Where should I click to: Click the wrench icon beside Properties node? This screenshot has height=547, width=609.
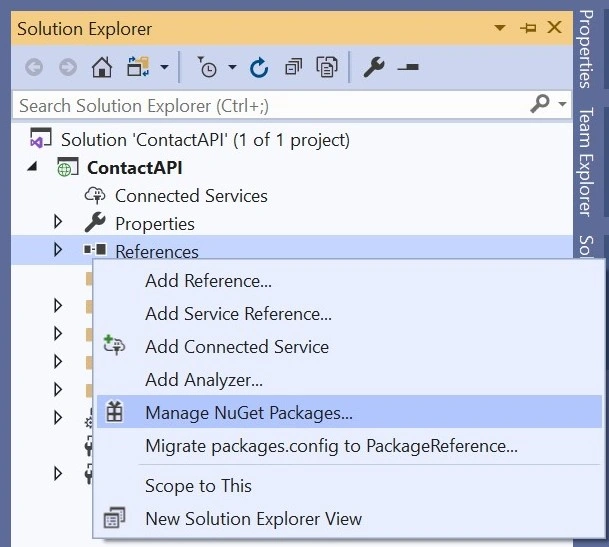coord(95,222)
